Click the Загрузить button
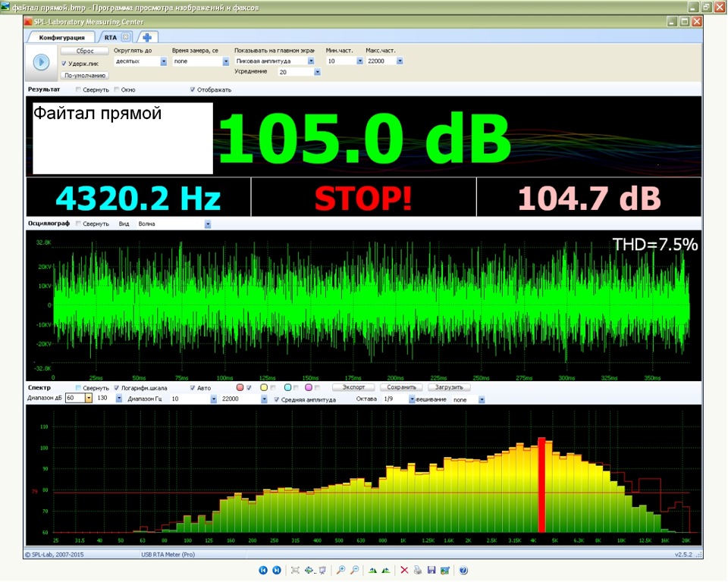The width and height of the screenshot is (728, 582). [x=449, y=387]
